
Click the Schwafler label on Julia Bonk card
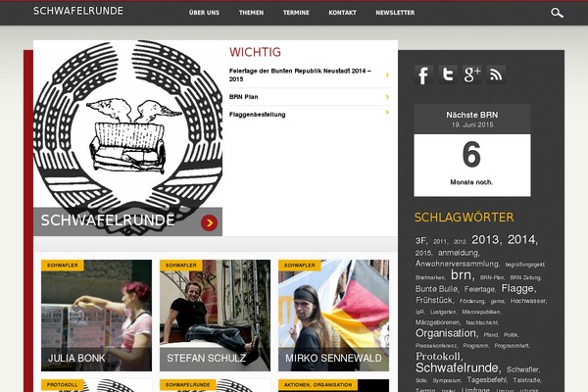(x=63, y=266)
